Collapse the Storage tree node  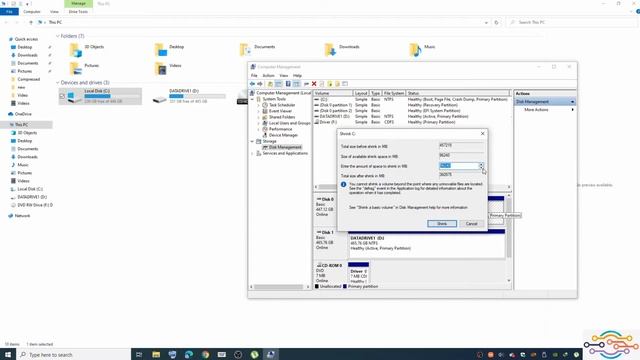pos(252,141)
